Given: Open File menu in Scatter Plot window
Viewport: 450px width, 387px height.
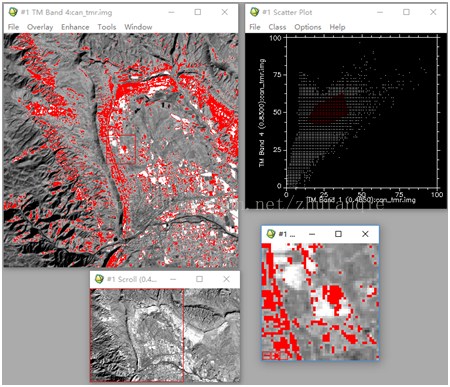Looking at the screenshot, I should [255, 27].
